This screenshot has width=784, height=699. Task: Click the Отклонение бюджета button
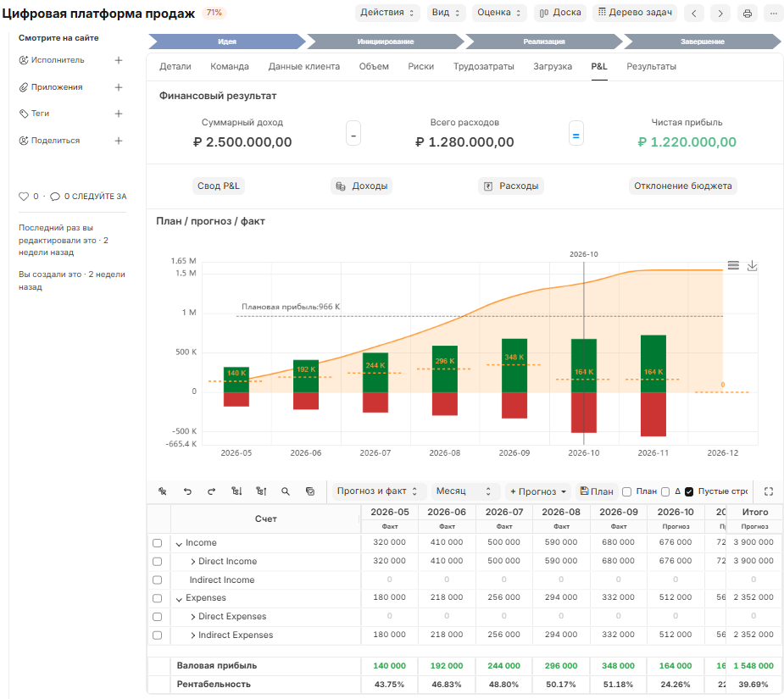(x=682, y=186)
